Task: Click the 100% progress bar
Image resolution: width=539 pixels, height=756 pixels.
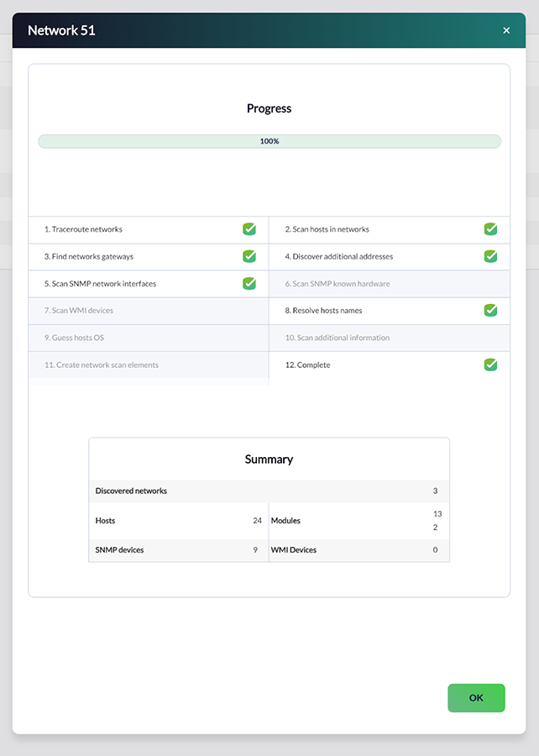Action: pyautogui.click(x=269, y=141)
